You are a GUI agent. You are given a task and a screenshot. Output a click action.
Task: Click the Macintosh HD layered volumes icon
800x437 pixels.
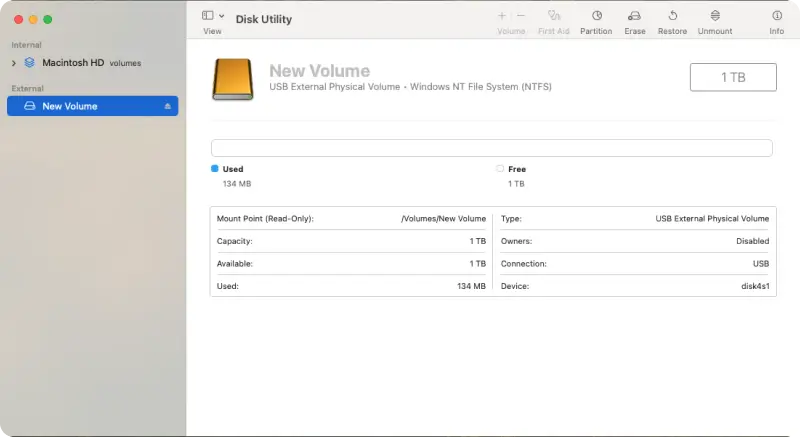[x=30, y=62]
